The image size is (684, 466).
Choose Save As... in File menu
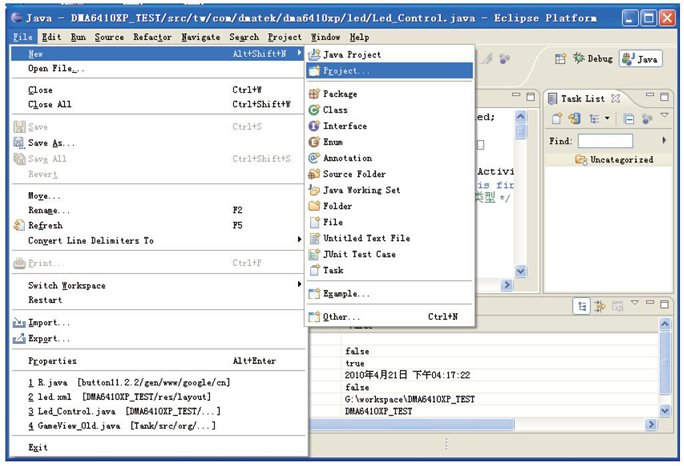tap(157, 143)
